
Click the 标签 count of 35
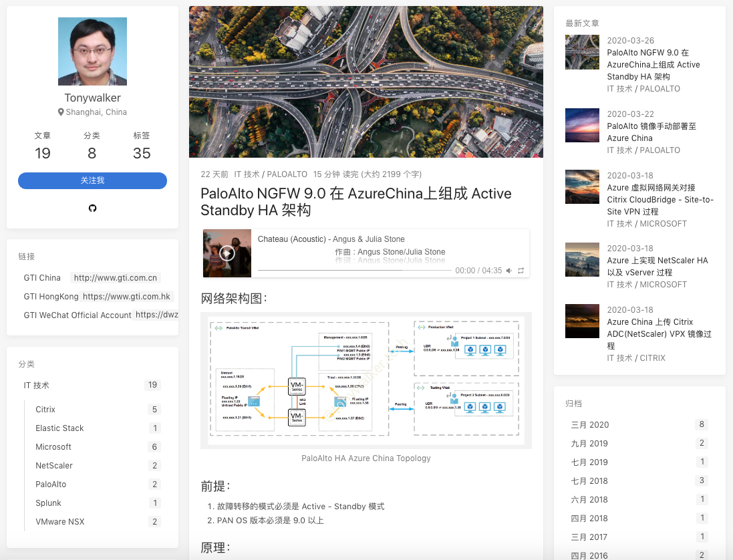point(142,153)
